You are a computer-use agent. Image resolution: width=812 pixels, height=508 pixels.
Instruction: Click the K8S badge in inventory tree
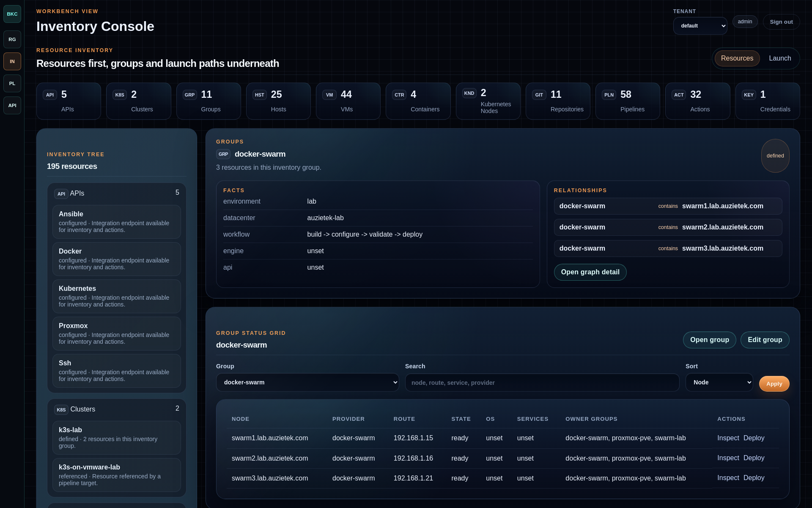coord(61,410)
